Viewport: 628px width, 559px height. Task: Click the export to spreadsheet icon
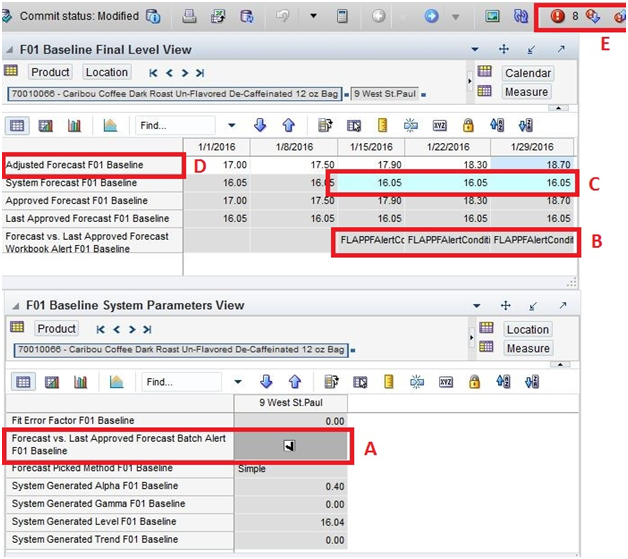pos(218,16)
